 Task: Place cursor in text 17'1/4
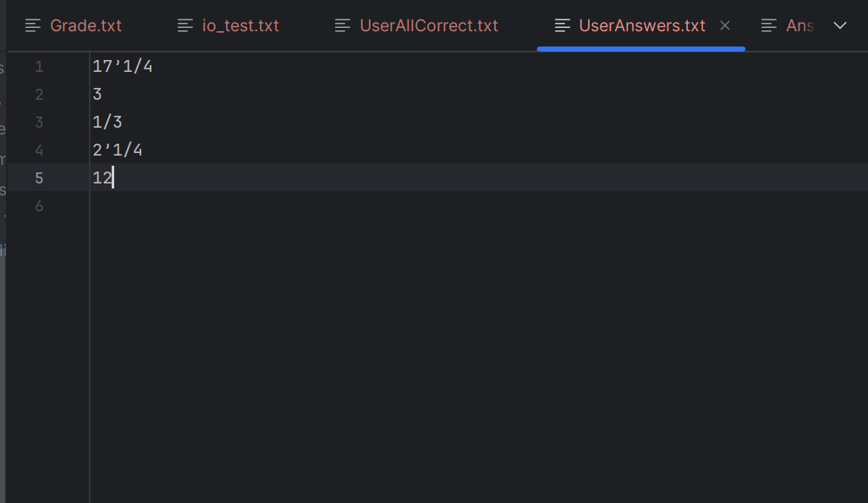pyautogui.click(x=123, y=67)
